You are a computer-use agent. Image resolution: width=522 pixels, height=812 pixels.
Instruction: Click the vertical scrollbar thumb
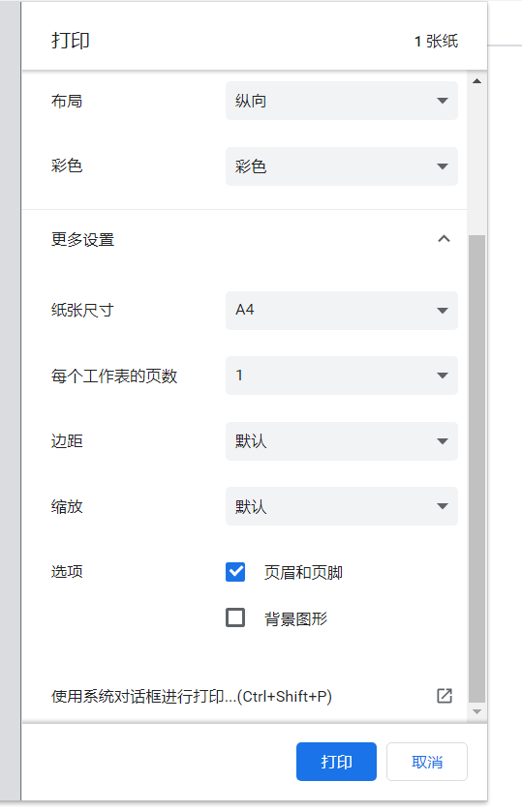[x=476, y=468]
